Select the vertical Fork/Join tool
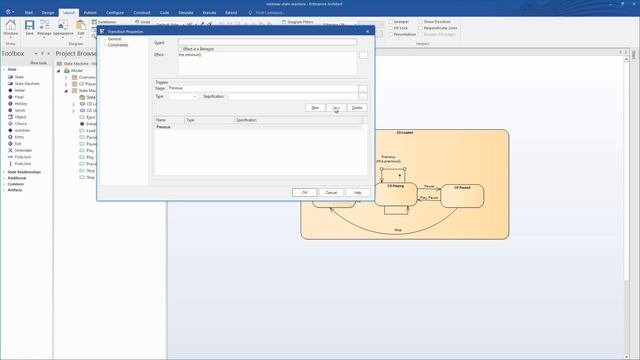640x360 pixels. 20,164
